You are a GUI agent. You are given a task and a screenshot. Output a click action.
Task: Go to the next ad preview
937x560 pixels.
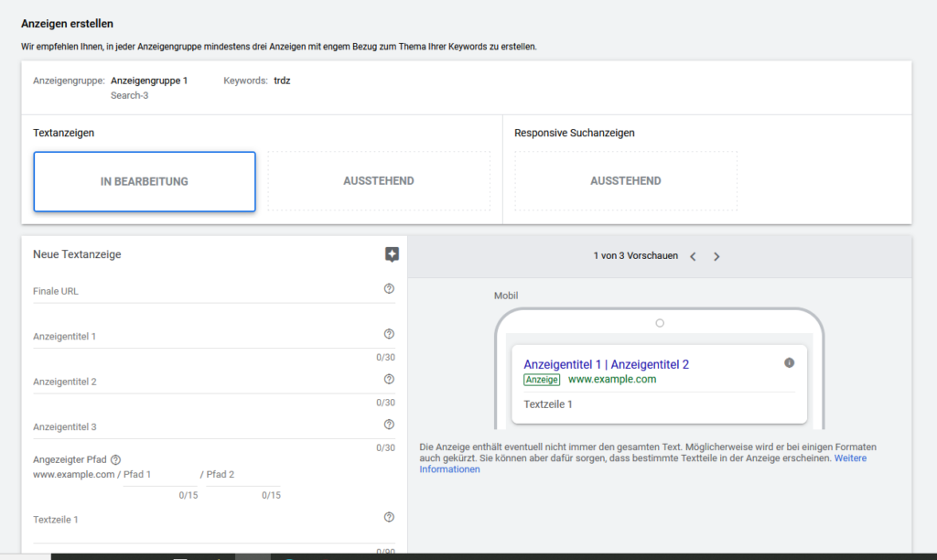pyautogui.click(x=716, y=257)
